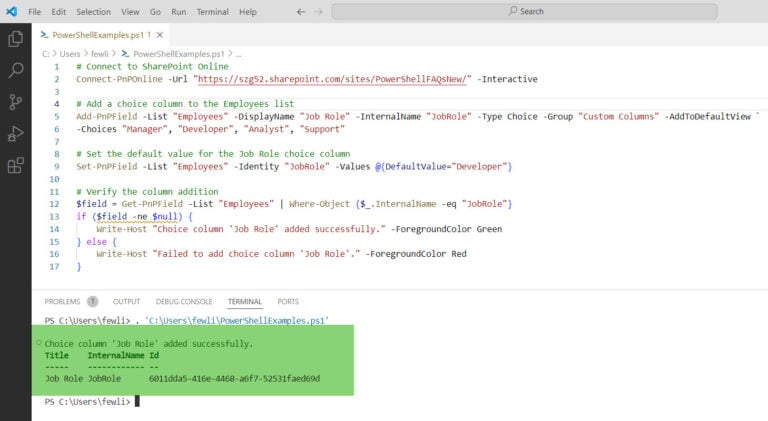Click the SharePoint URL link in line 2
The height and width of the screenshot is (421, 768).
tap(332, 79)
